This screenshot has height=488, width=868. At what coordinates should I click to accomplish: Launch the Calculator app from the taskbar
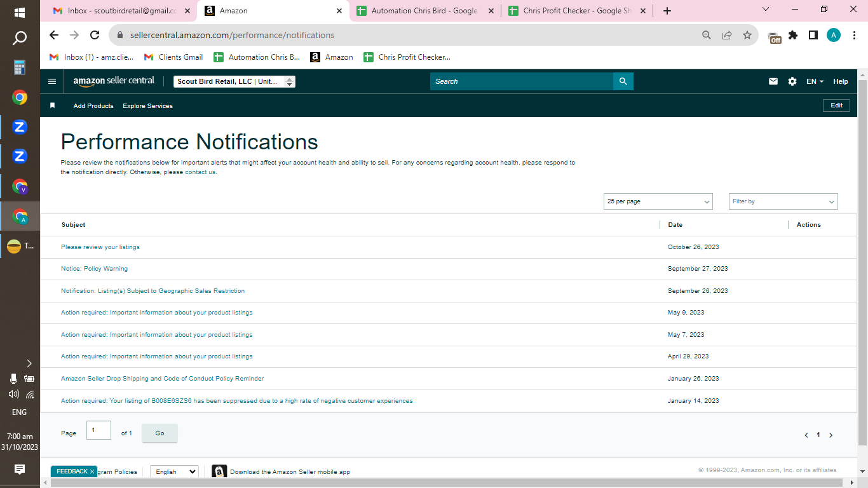pyautogui.click(x=20, y=67)
